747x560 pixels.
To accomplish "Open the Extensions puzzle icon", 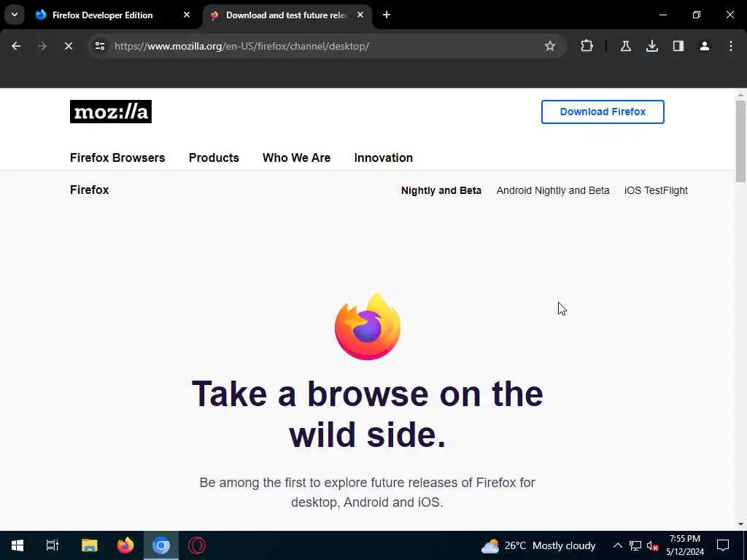I will click(x=587, y=46).
